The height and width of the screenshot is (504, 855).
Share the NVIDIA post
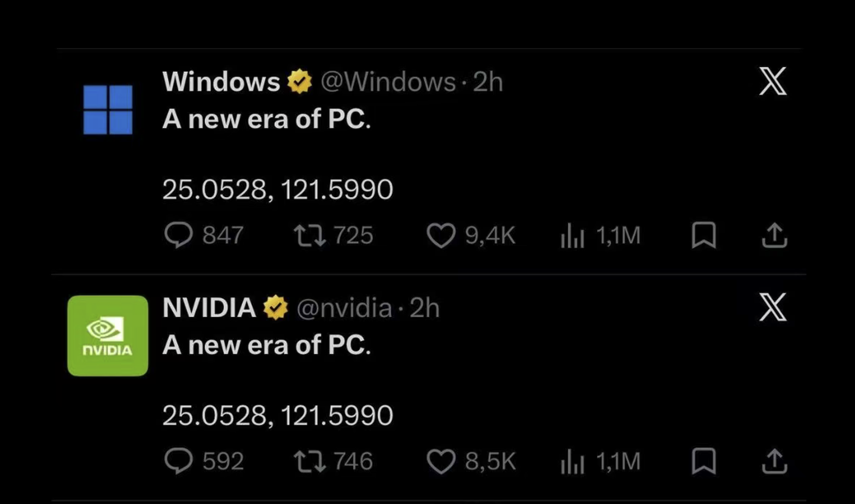[774, 461]
